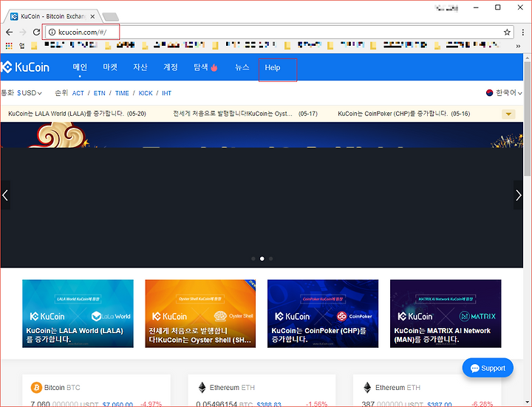532x407 pixels.
Task: Open the ACT ranking link
Action: [x=78, y=93]
